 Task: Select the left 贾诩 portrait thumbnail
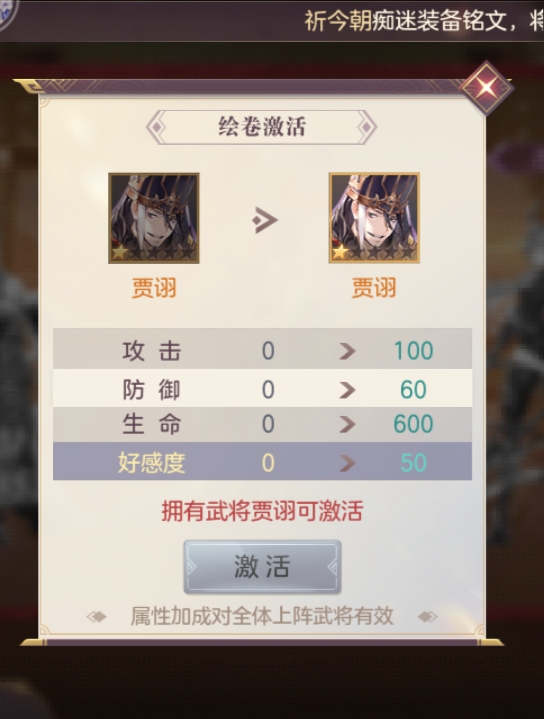click(x=154, y=218)
